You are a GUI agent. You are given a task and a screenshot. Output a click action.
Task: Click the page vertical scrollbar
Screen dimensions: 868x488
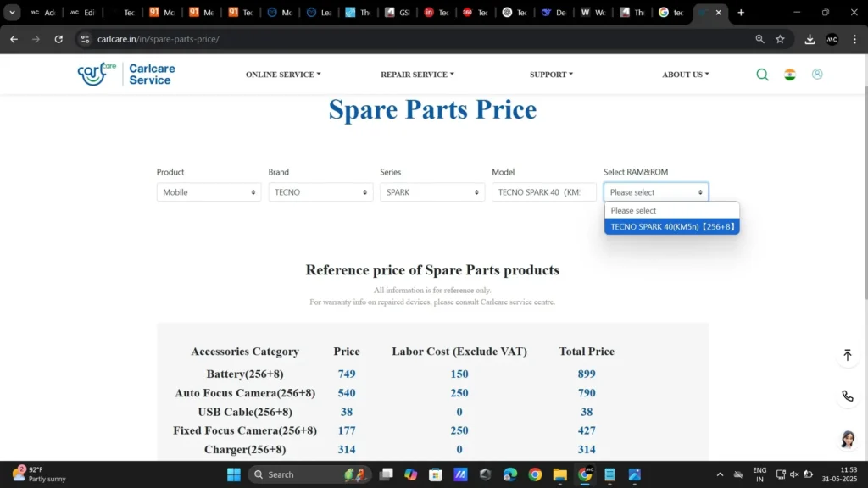click(x=865, y=194)
